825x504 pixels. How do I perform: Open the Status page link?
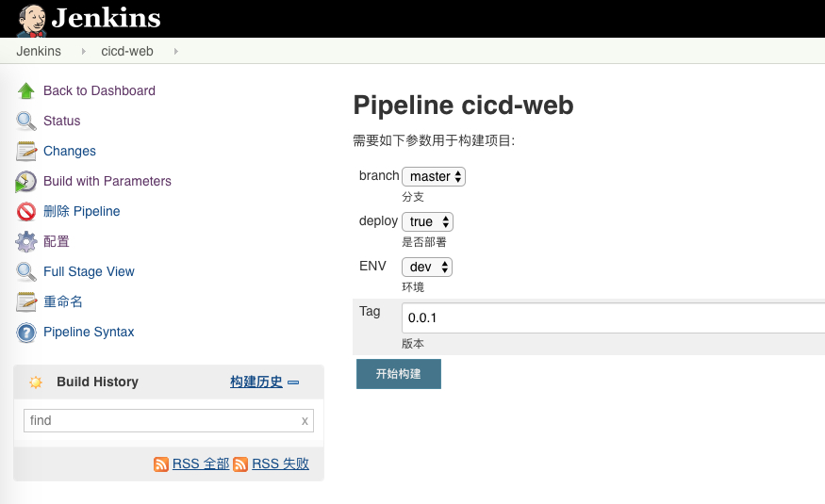tap(61, 121)
